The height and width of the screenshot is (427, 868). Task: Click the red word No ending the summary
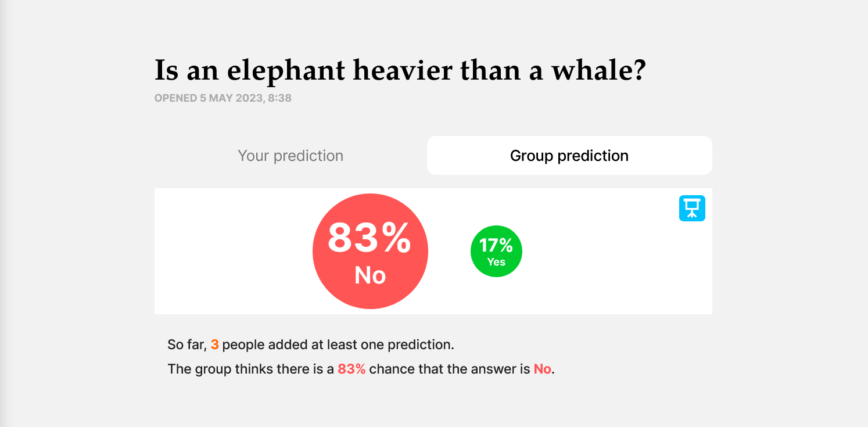[x=542, y=369]
